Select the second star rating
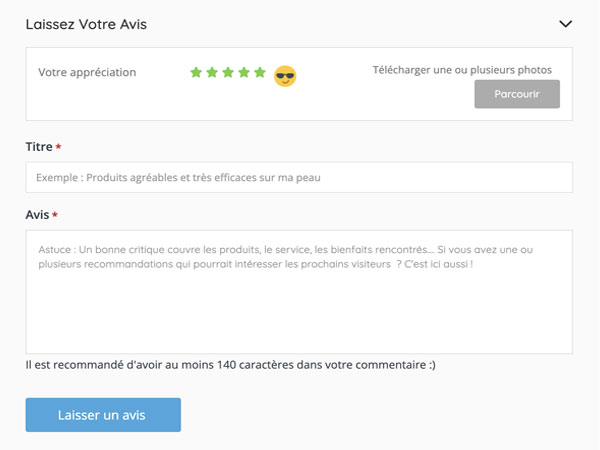 click(x=212, y=73)
